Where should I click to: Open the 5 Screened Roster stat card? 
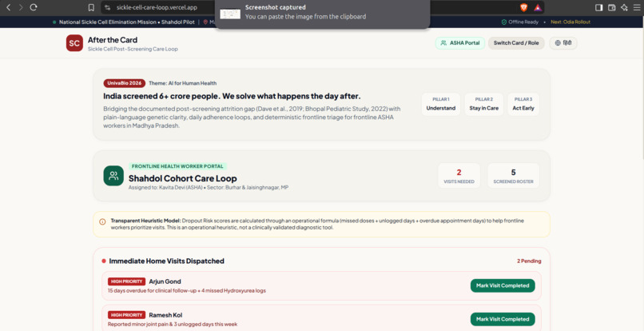coord(514,176)
